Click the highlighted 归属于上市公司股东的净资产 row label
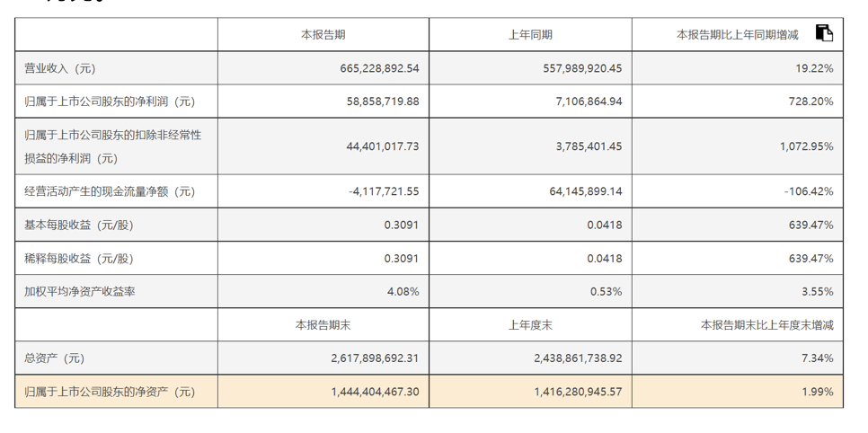 109,392
